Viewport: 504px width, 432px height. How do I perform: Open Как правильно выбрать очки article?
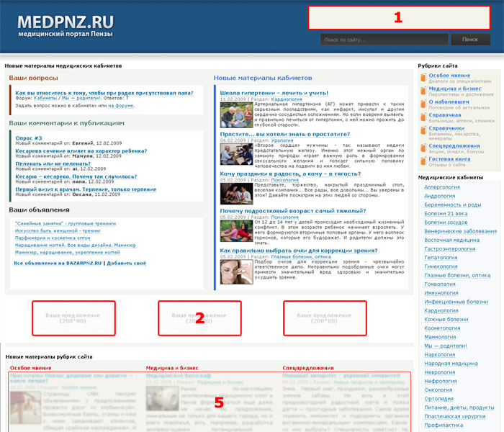[x=299, y=251]
